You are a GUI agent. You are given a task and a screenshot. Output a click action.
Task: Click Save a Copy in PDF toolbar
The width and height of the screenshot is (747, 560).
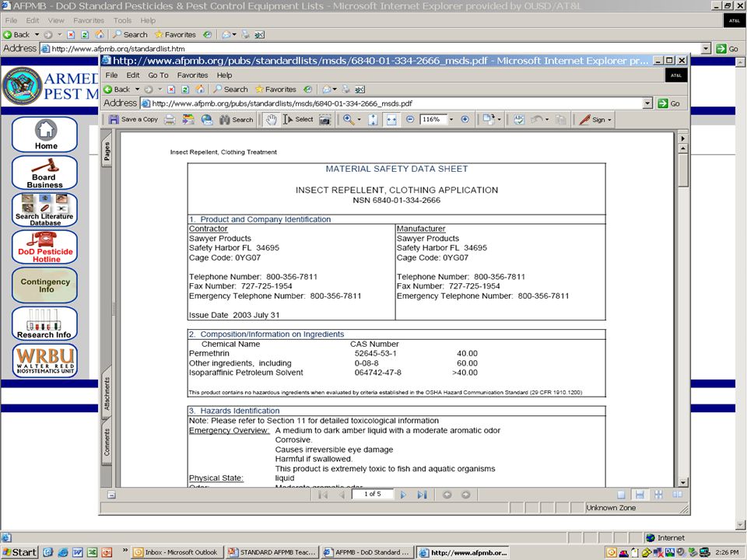click(x=133, y=120)
